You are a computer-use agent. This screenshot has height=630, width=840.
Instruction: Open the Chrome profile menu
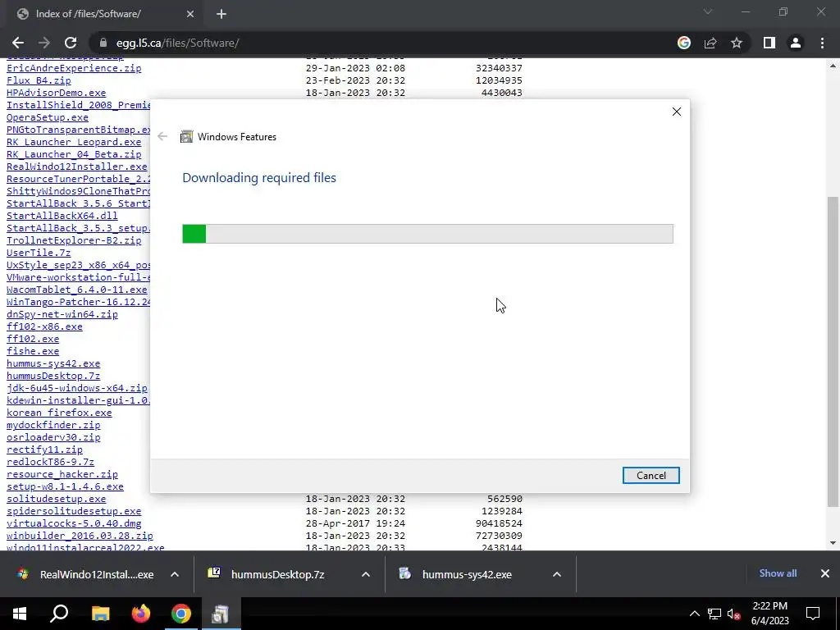[x=796, y=43]
